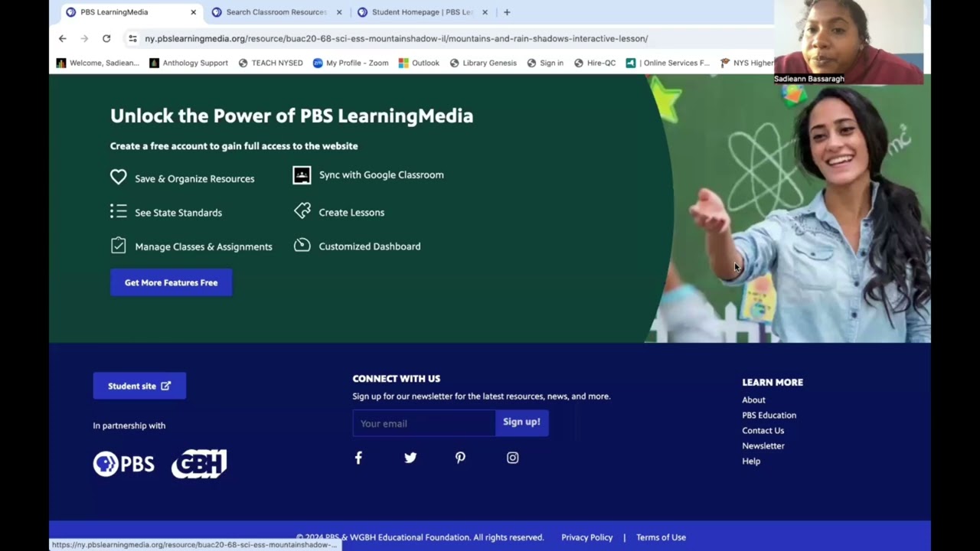Open the Outlook bookmark
980x551 pixels.
[x=419, y=63]
